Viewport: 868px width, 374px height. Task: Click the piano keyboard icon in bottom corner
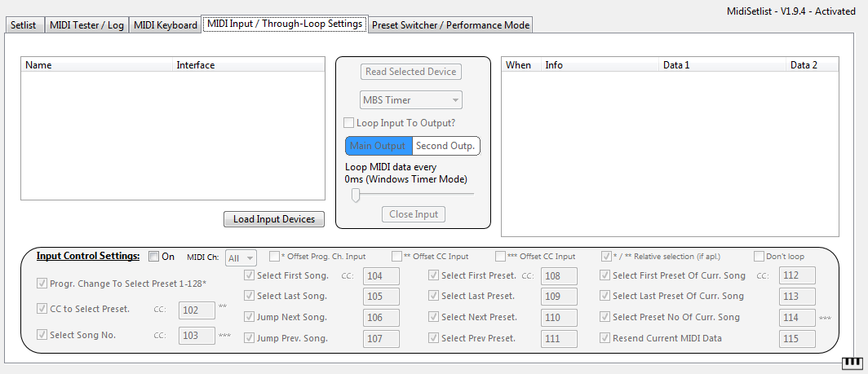[x=852, y=363]
